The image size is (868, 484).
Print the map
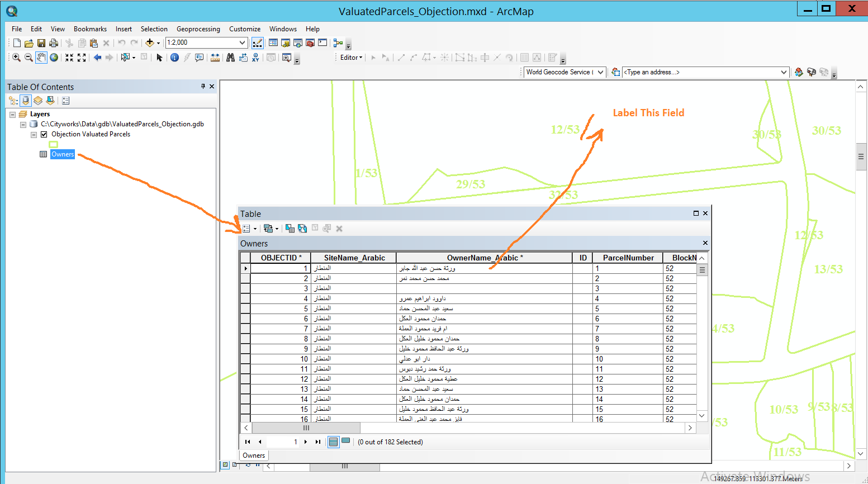[54, 43]
